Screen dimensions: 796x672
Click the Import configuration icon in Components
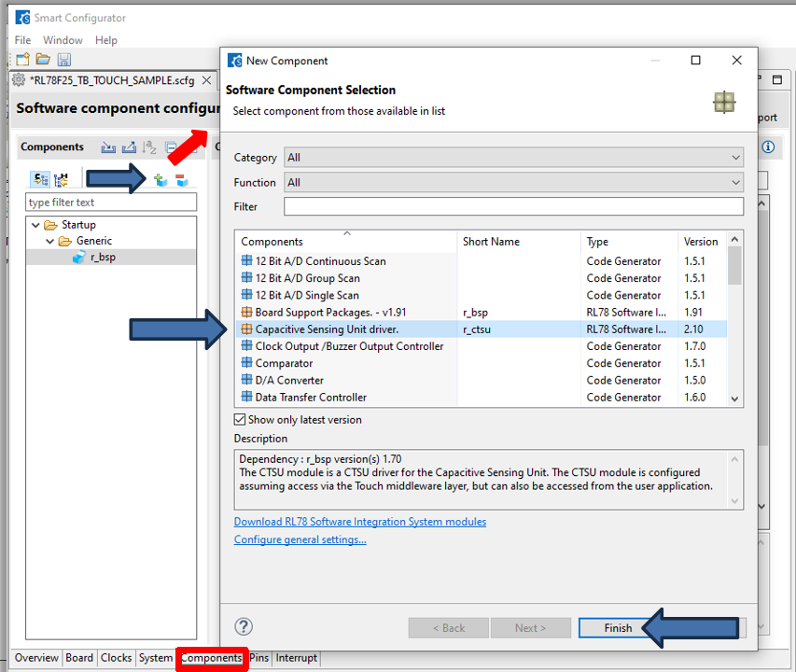click(x=108, y=147)
